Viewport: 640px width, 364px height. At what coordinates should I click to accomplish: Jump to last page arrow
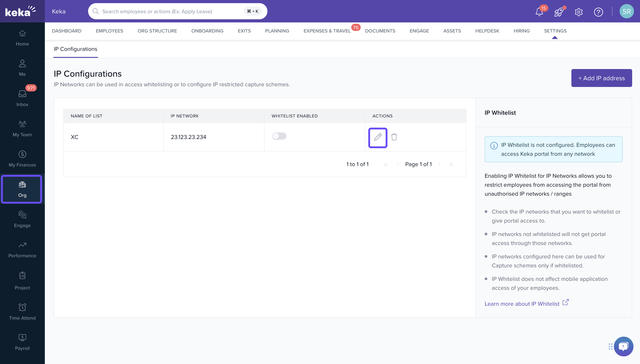click(x=451, y=165)
